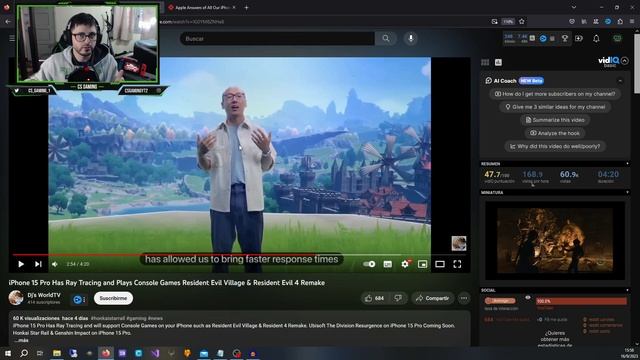Collapse the RESUMEN section arrow

(627, 164)
